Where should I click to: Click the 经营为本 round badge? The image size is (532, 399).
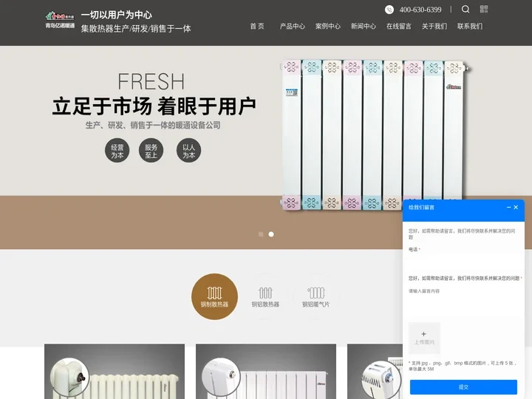[x=117, y=150]
